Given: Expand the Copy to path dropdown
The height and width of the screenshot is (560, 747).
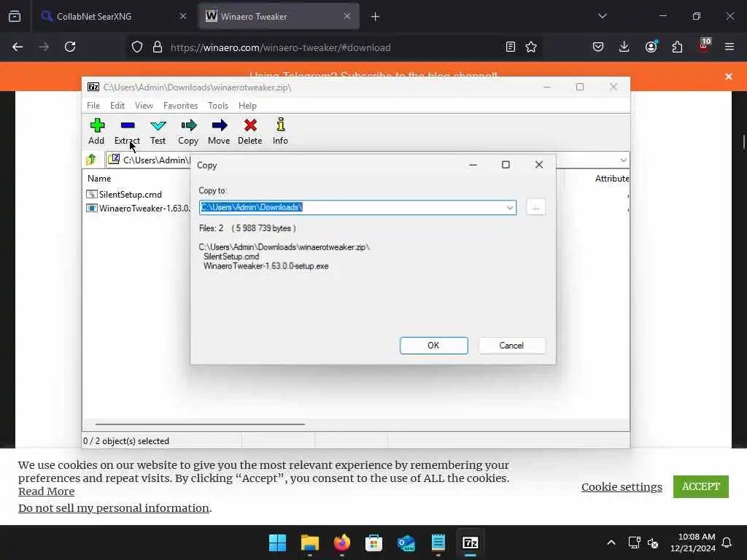Looking at the screenshot, I should click(509, 208).
